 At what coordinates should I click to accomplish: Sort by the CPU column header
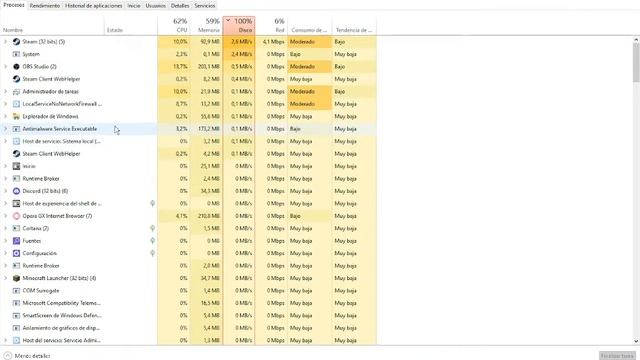tap(173, 25)
